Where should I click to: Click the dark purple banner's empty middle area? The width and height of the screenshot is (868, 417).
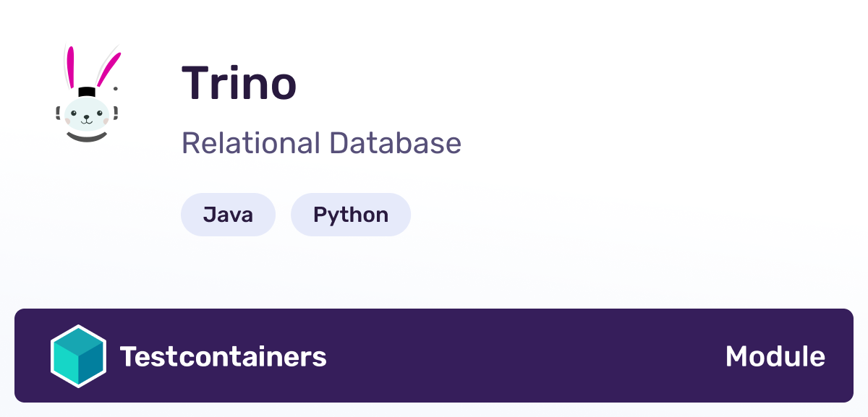click(526, 356)
